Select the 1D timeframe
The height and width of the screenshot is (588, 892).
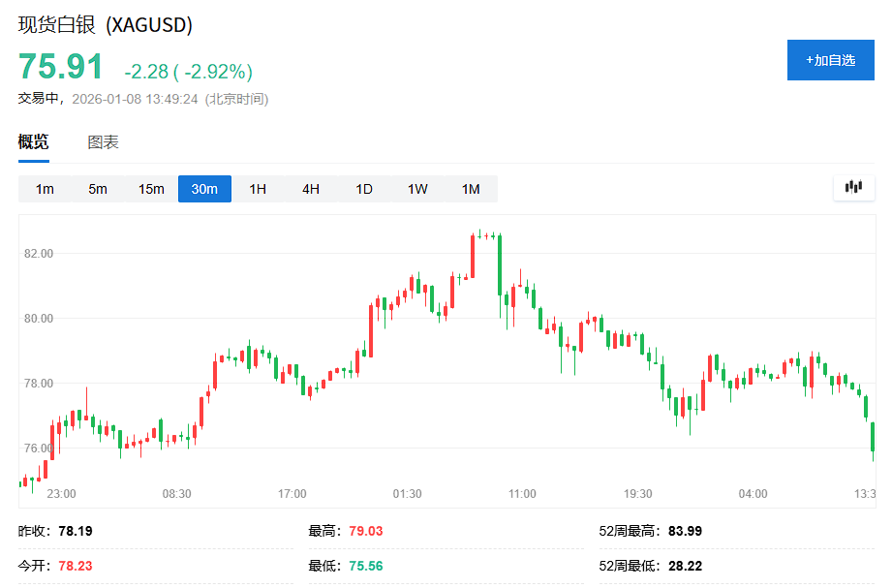tap(363, 189)
